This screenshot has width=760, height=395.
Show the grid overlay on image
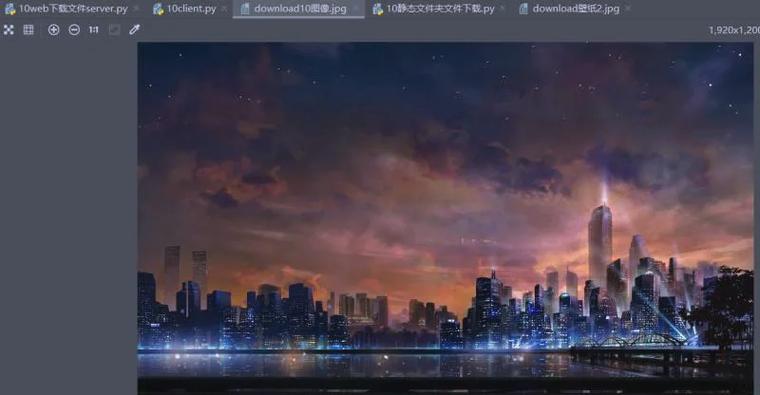29,30
